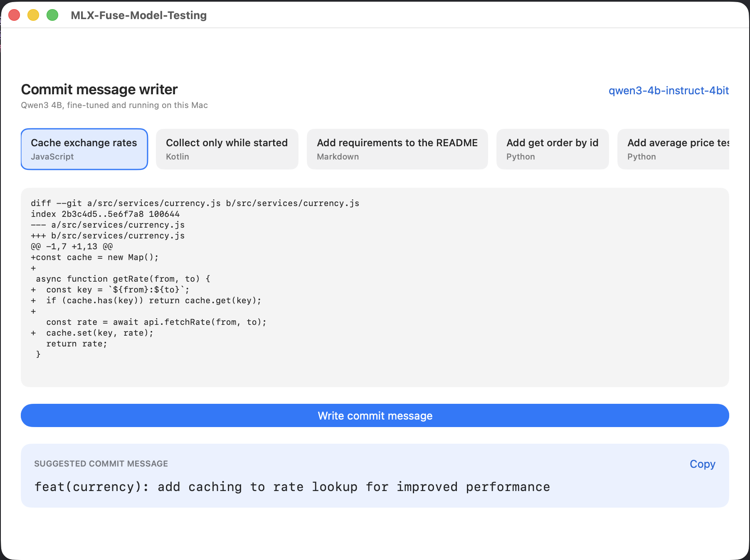The width and height of the screenshot is (750, 560).
Task: Select the Cache exchange rates example
Action: pos(84,149)
